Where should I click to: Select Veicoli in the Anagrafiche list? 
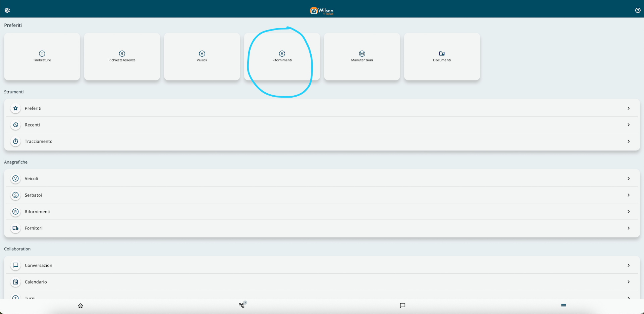click(32, 179)
